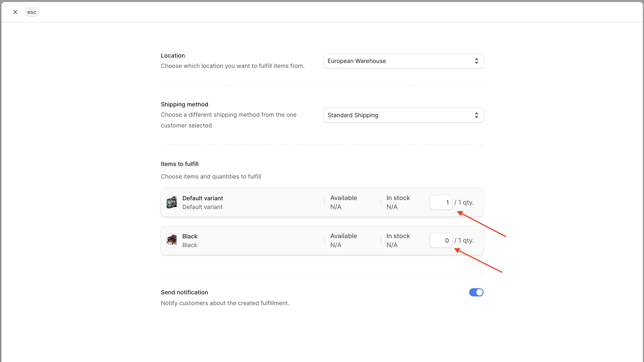Screen dimensions: 644x362
Task: Disable the Send notification toggle
Action: pos(476,292)
